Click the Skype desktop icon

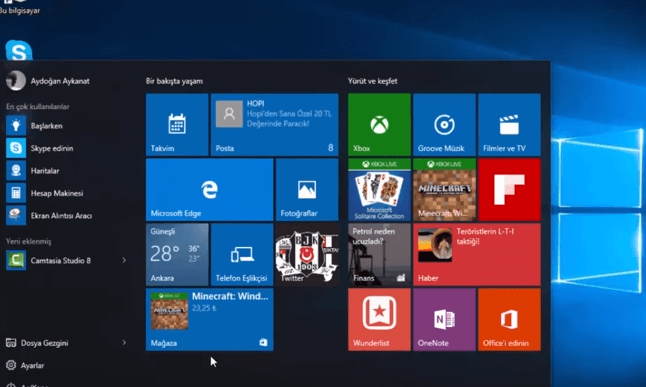(19, 50)
